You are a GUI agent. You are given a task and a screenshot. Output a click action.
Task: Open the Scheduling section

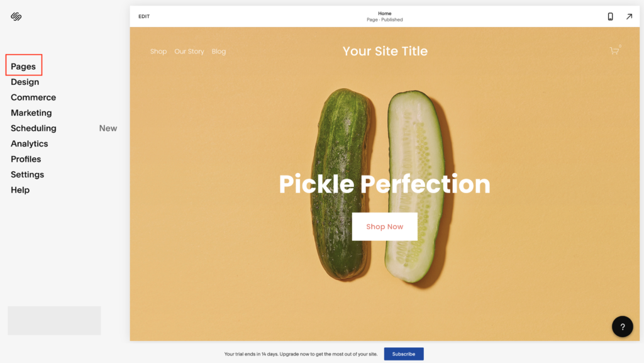click(34, 128)
